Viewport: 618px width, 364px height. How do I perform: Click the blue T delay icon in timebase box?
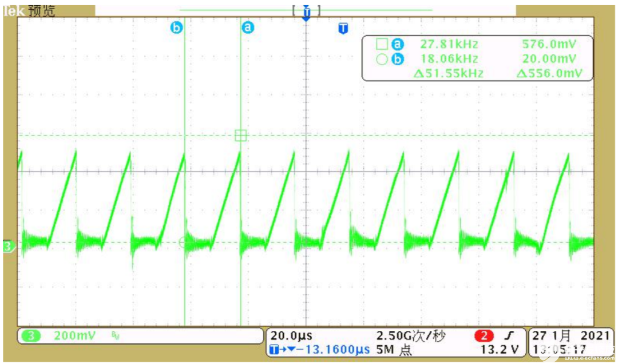(274, 350)
